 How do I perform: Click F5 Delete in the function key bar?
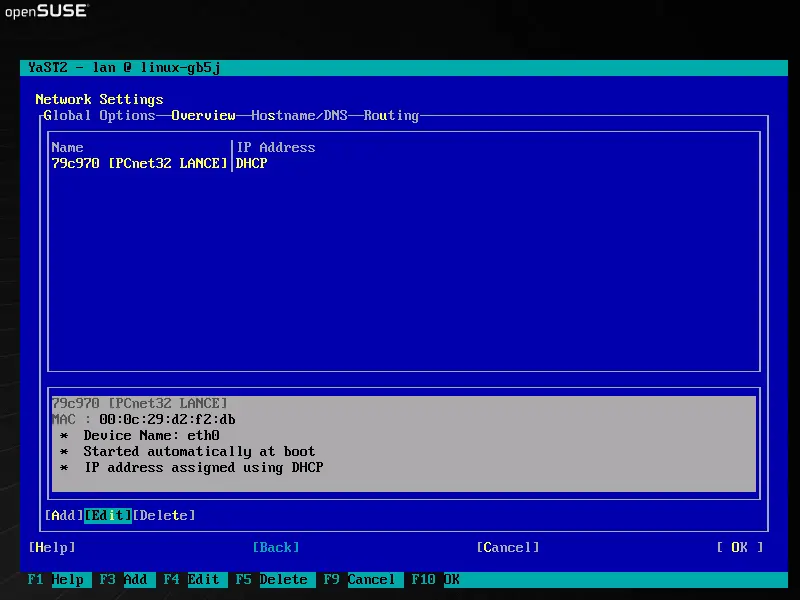275,580
